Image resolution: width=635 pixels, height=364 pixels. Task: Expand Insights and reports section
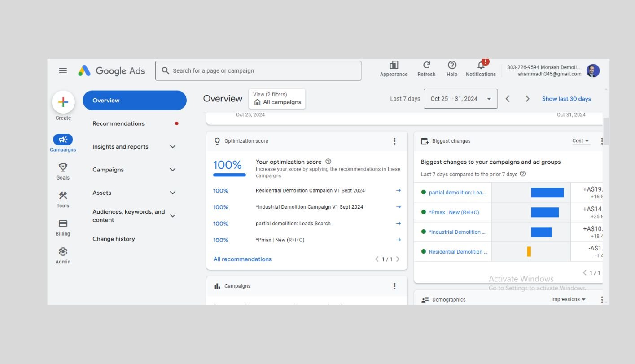coord(172,147)
